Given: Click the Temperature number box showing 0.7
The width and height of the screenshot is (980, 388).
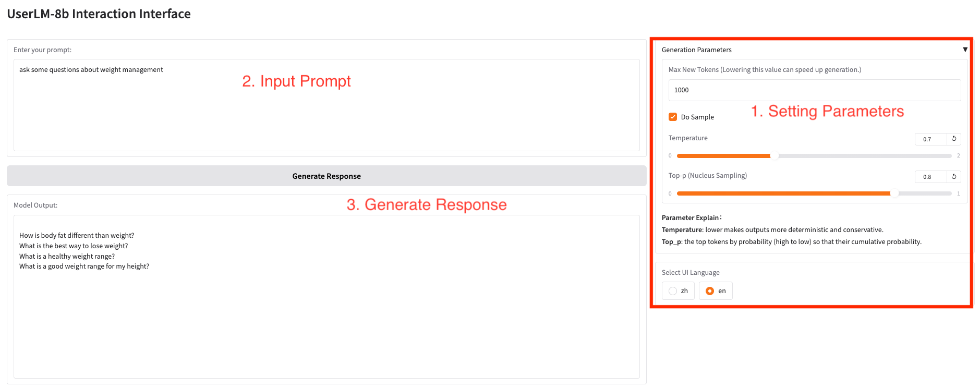Looking at the screenshot, I should coord(930,139).
